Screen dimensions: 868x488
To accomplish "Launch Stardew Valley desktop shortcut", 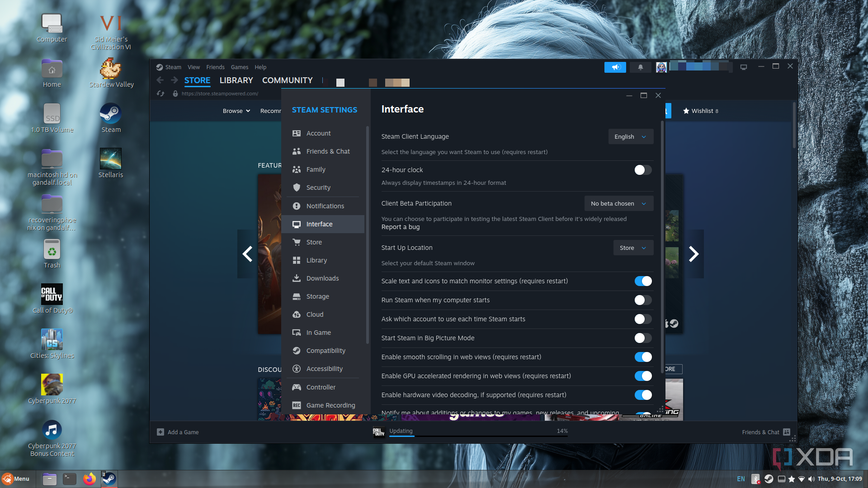I will [x=111, y=73].
